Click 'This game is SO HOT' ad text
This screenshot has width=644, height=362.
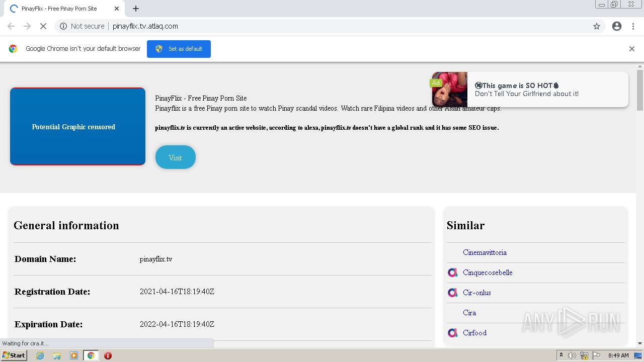point(517,85)
